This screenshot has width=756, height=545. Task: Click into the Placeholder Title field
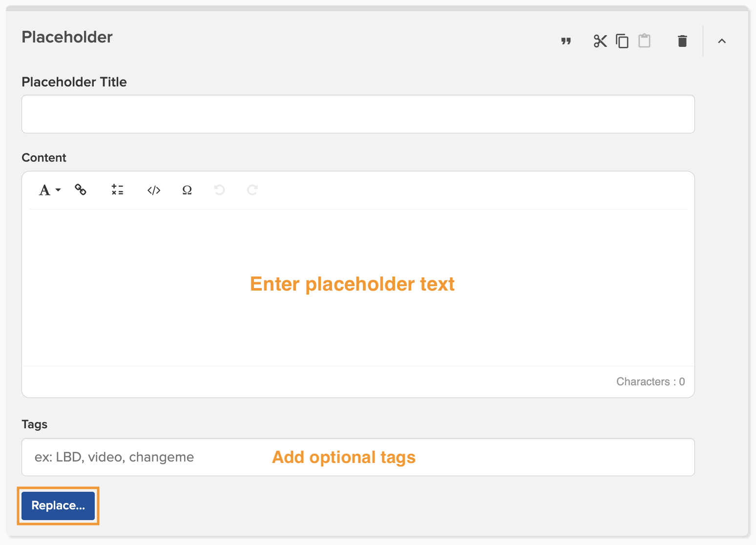pos(358,114)
